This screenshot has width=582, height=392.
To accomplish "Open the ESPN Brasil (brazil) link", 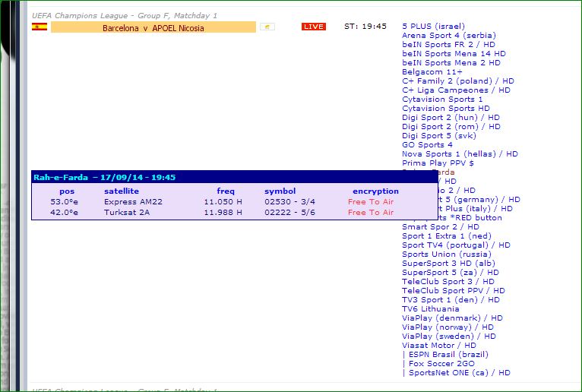I will coord(448,355).
